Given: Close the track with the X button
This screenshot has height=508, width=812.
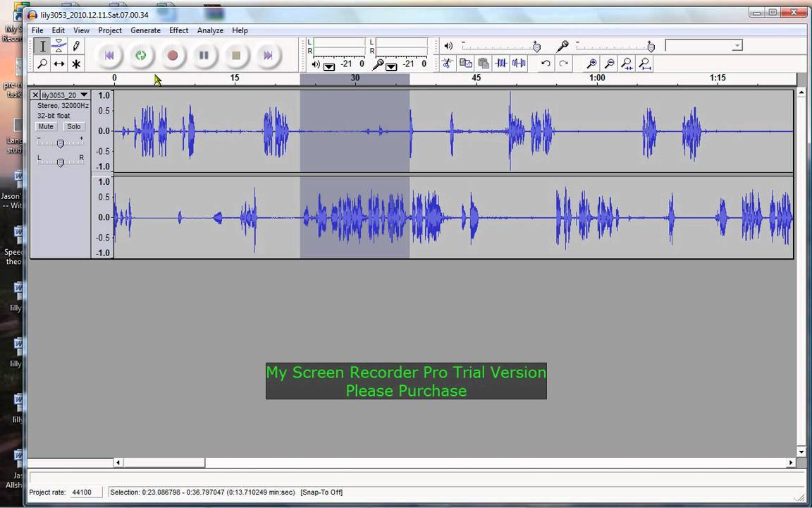Looking at the screenshot, I should (x=35, y=95).
